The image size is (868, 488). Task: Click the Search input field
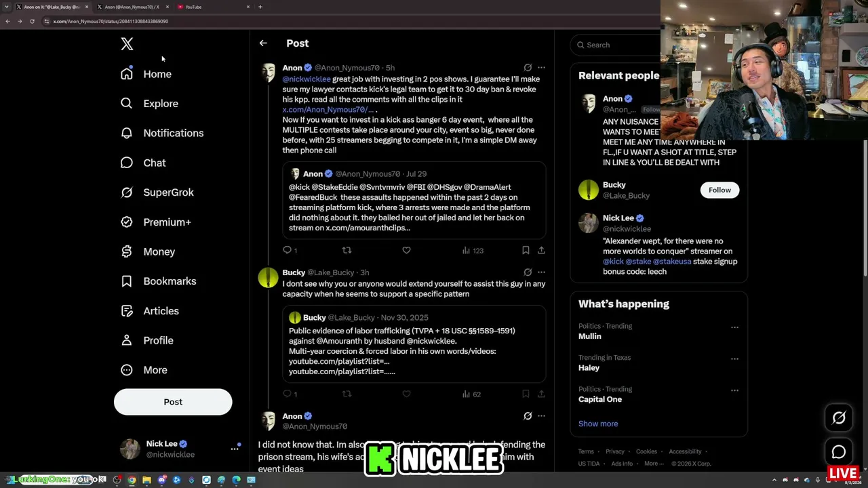[616, 45]
